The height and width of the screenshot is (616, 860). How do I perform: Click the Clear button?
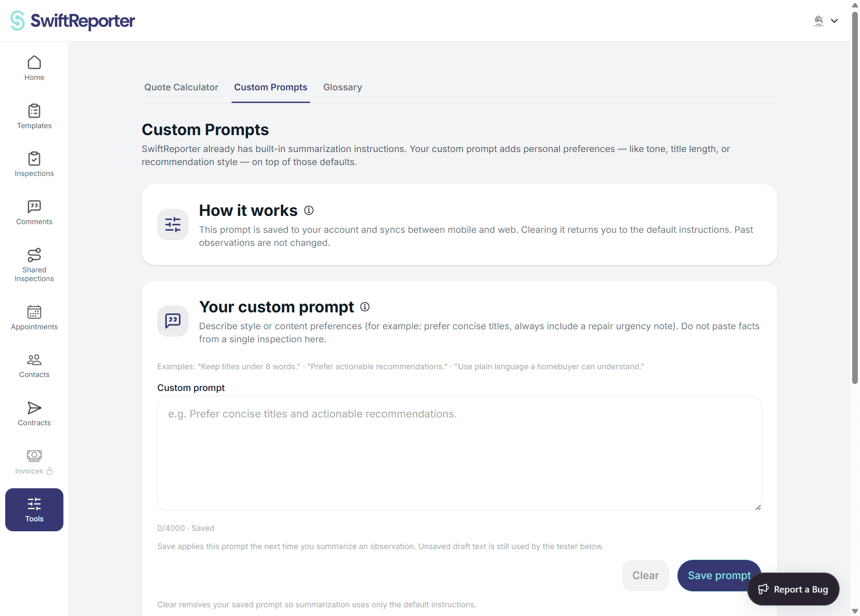[x=645, y=576]
